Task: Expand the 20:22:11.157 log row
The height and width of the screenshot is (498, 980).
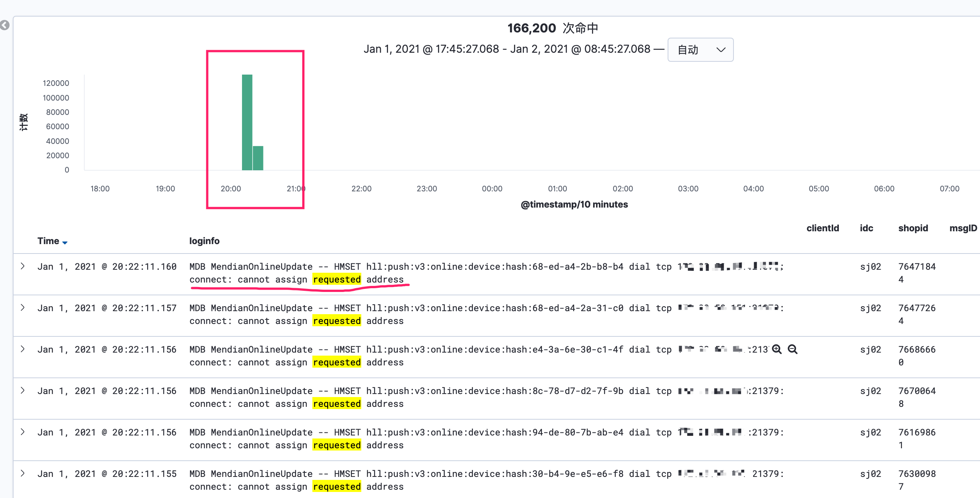Action: [23, 308]
